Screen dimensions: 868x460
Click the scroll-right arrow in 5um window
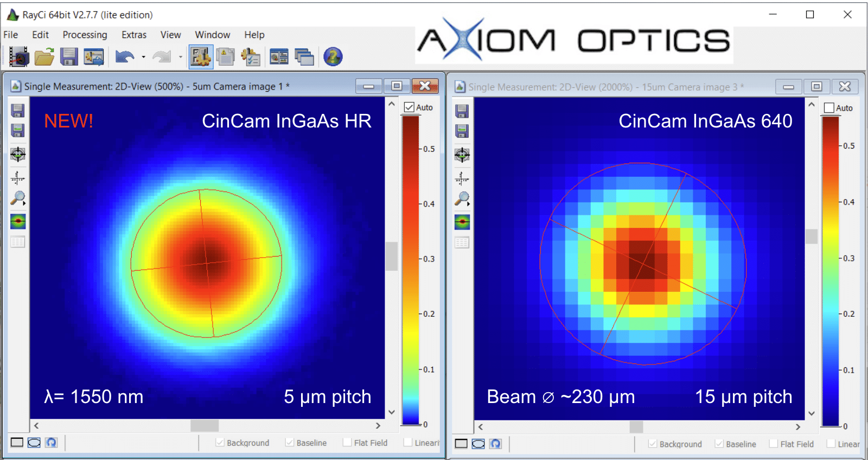(378, 426)
